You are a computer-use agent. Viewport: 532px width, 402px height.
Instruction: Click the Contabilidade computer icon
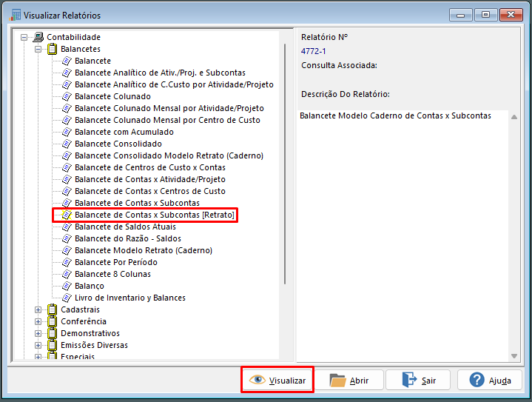[38, 37]
